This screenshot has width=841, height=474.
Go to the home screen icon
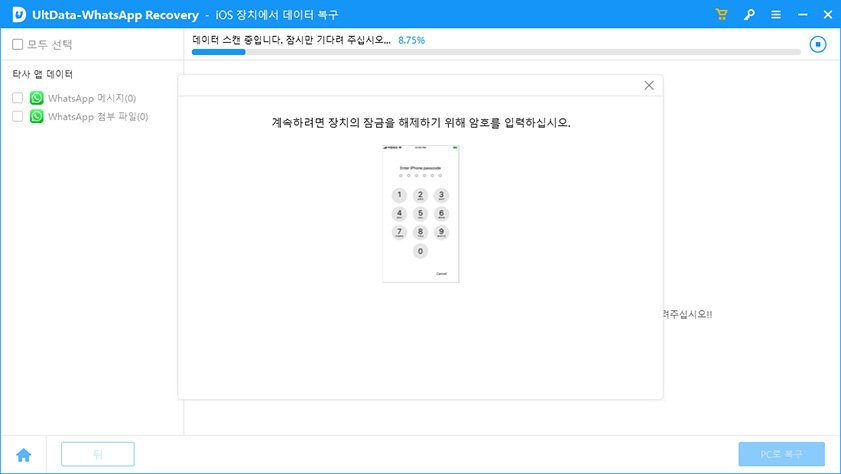click(23, 454)
